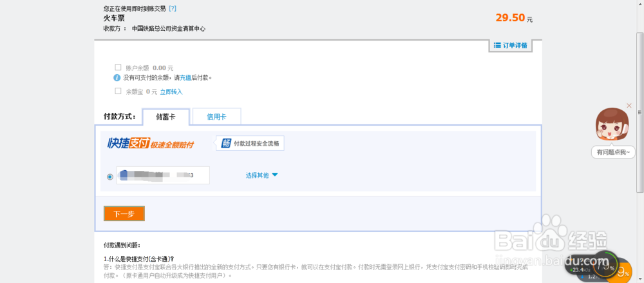This screenshot has height=283, width=644.
Task: Switch to the 信用卡 tab
Action: click(216, 117)
